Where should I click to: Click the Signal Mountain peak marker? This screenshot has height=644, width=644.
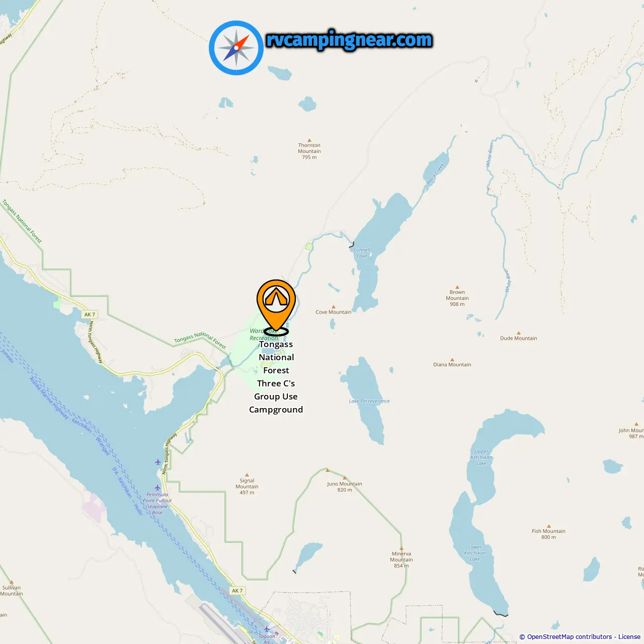(247, 474)
